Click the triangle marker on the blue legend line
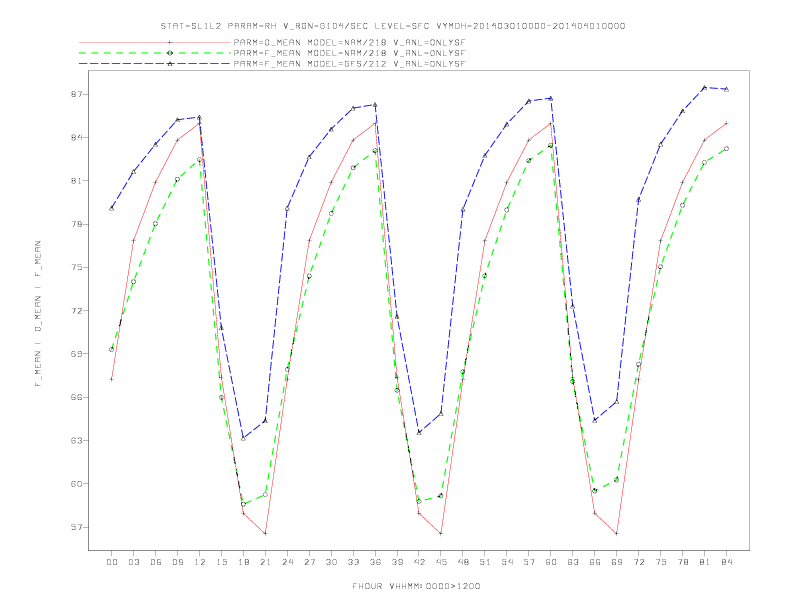The height and width of the screenshot is (612, 792). pos(170,64)
